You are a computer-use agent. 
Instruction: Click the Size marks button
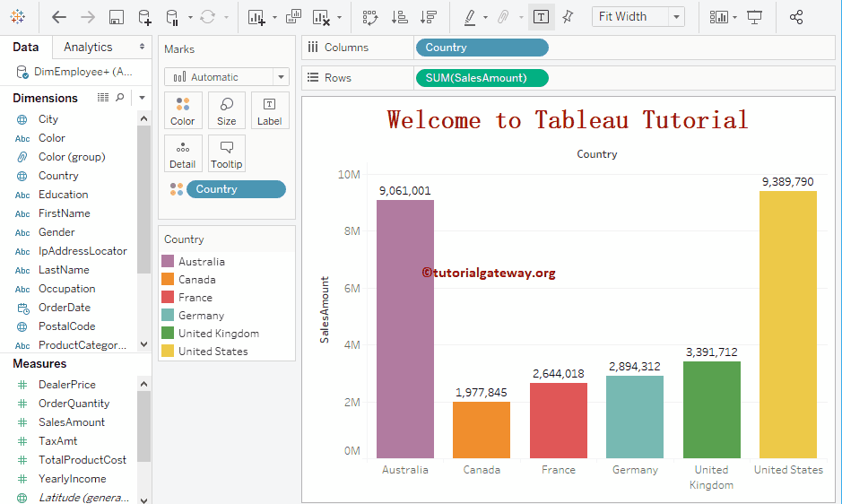[227, 110]
